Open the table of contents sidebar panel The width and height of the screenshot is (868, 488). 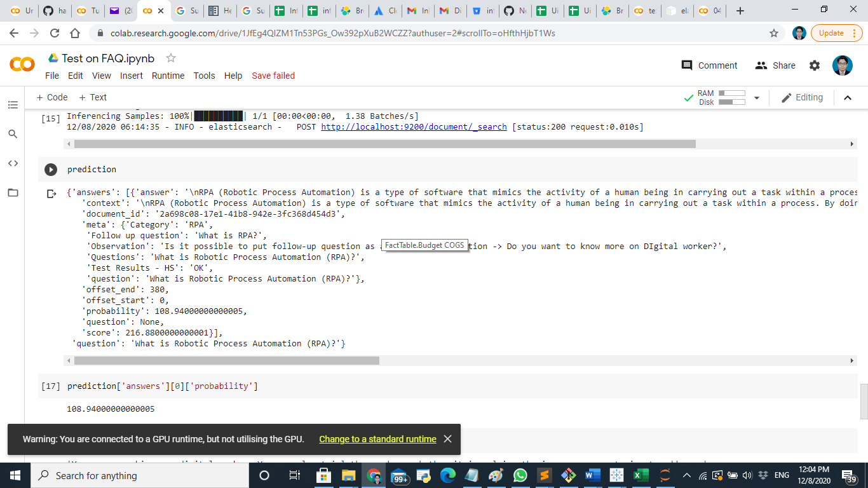13,105
